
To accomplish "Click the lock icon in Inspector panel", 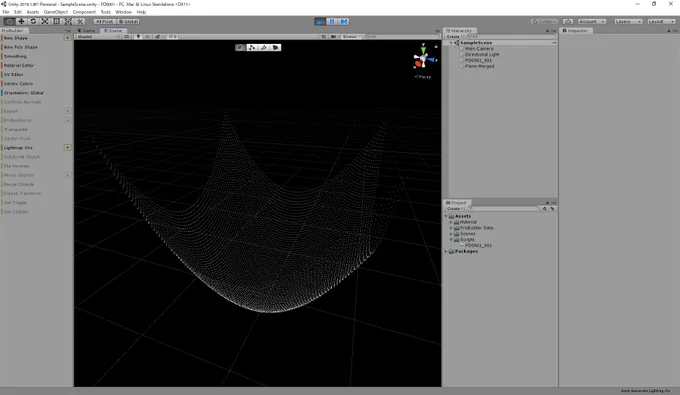I will coord(669,31).
